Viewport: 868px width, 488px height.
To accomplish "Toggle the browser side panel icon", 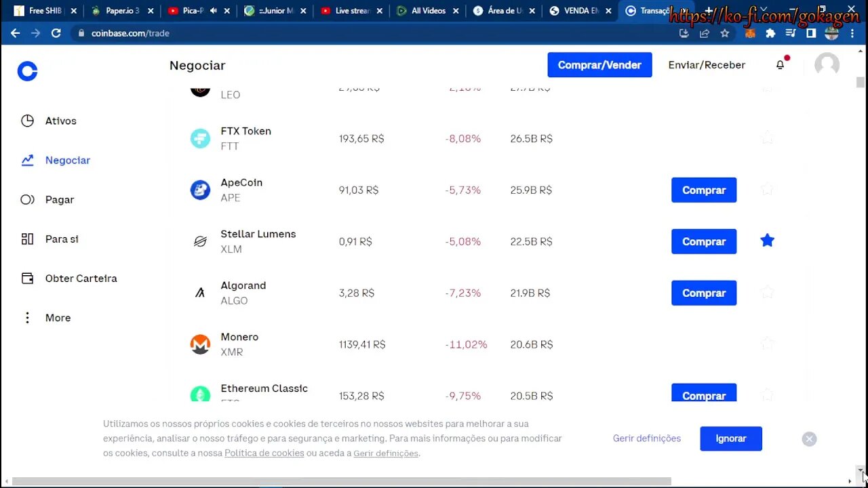I will point(811,33).
